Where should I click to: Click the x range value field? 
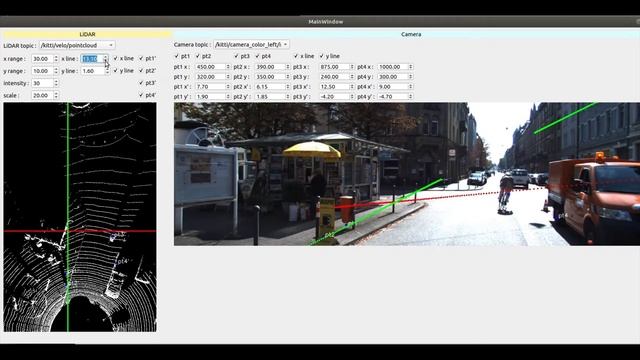click(42, 59)
